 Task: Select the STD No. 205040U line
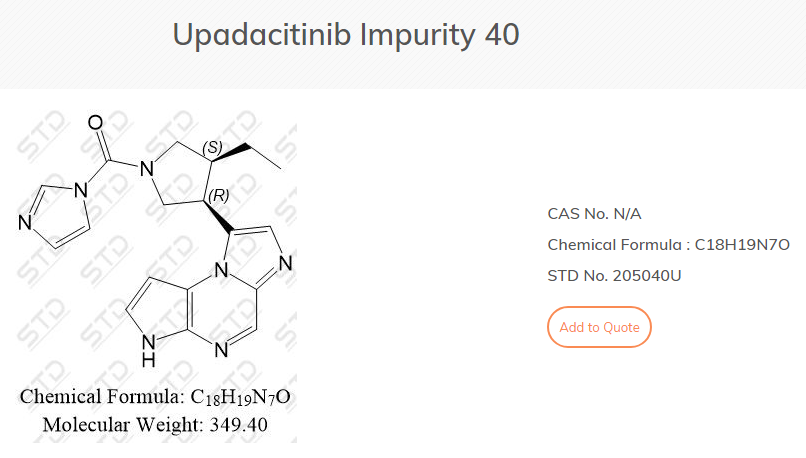614,275
